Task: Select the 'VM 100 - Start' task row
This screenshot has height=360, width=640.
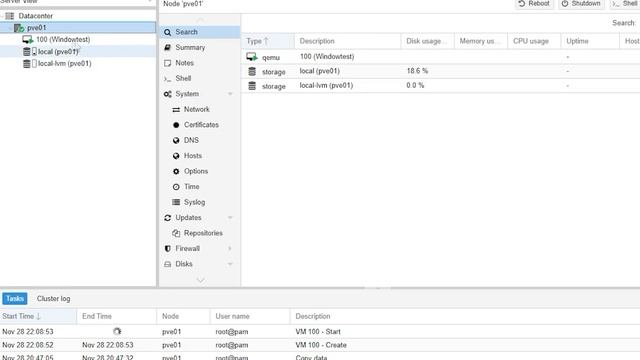Action: point(320,331)
